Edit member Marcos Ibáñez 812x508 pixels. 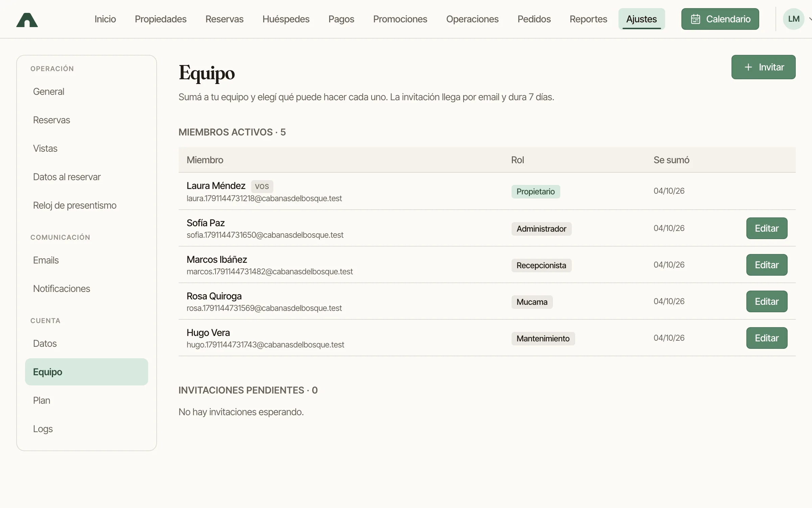[x=767, y=265]
